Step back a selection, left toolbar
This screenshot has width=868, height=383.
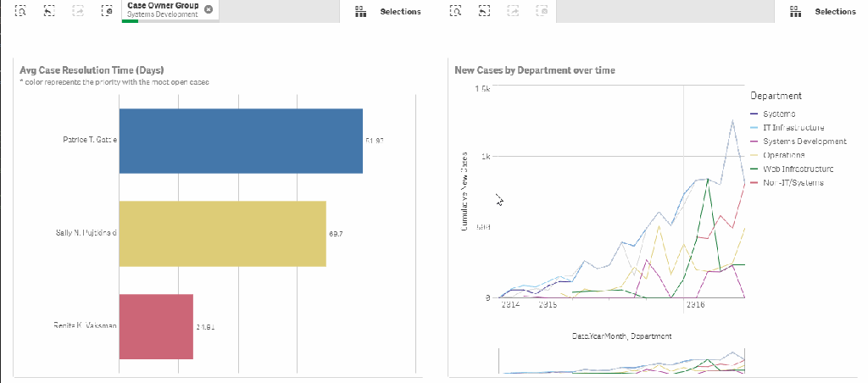pos(49,11)
